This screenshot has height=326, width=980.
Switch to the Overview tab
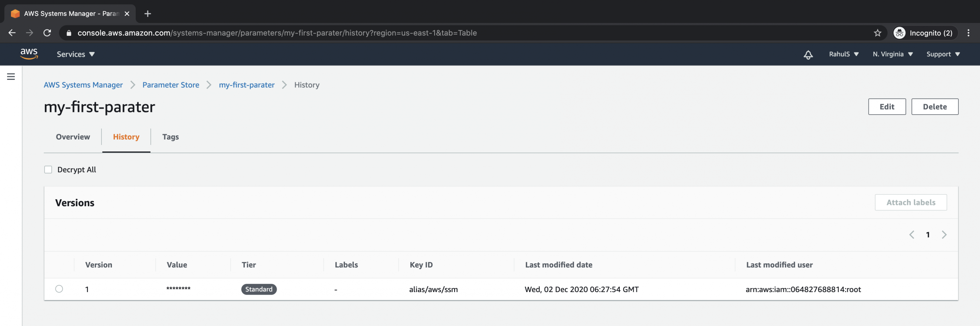[x=73, y=137]
